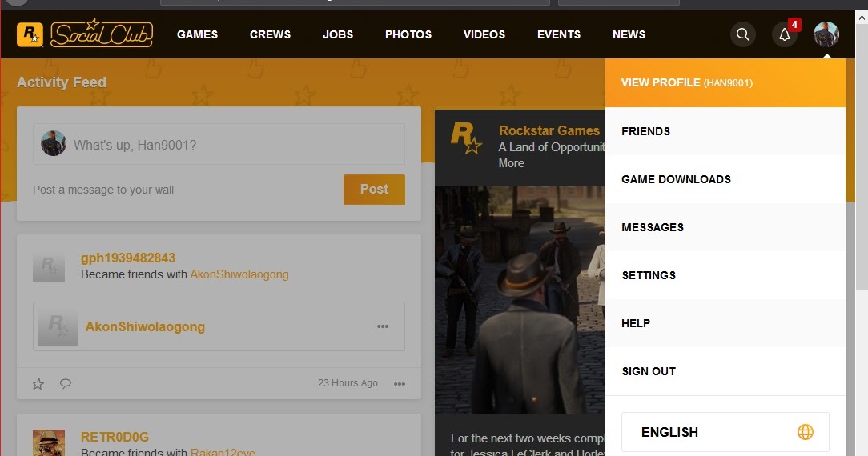Open the Videos menu

(484, 34)
